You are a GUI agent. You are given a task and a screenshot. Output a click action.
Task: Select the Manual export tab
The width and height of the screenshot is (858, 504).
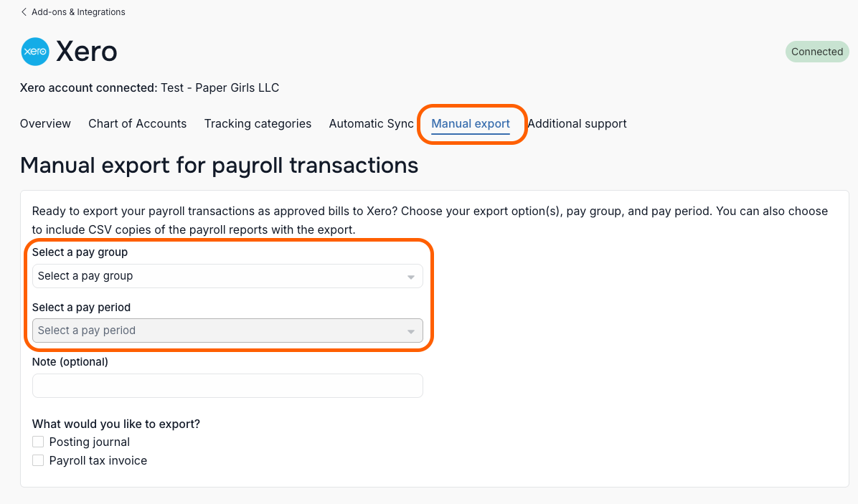point(471,123)
